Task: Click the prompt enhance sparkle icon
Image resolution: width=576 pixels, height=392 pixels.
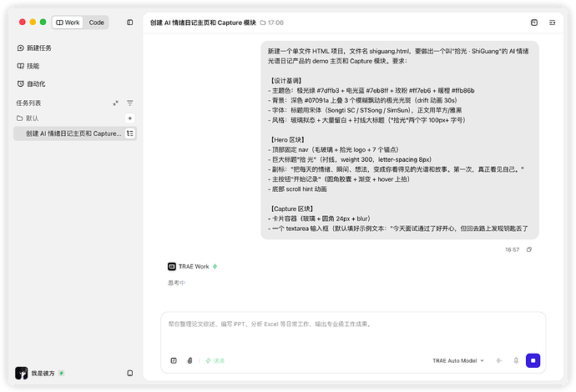Action: coord(499,361)
